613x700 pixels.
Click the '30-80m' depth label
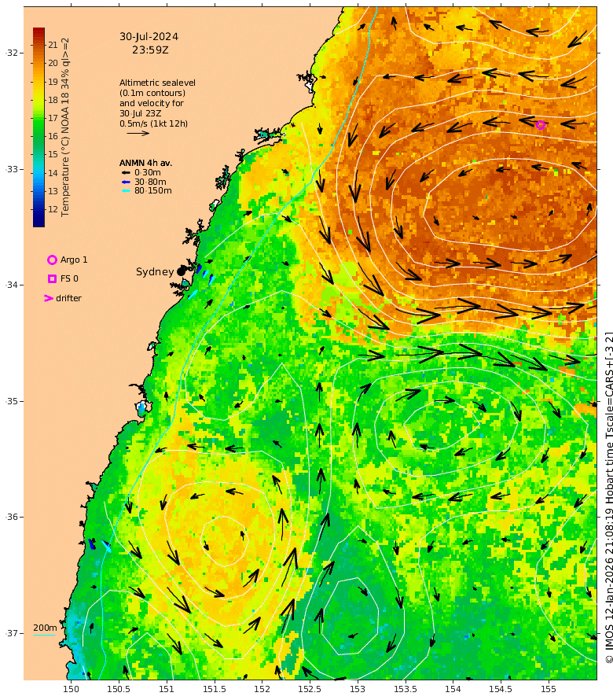point(150,182)
